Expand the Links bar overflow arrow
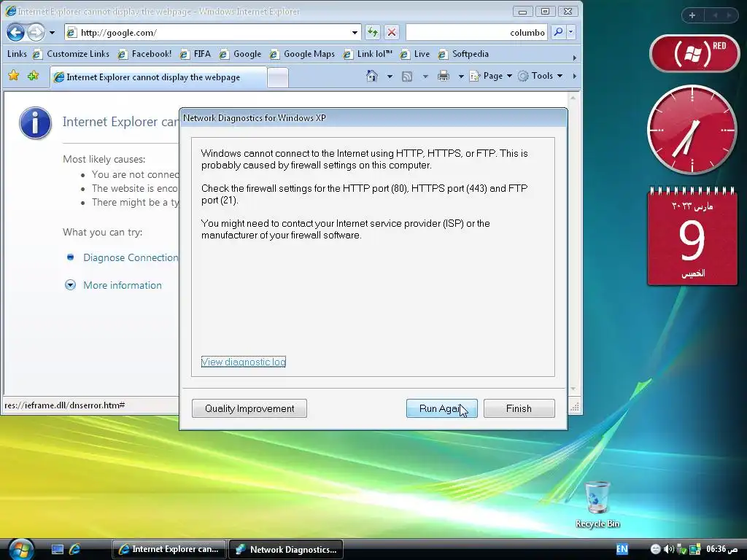Screen dimensions: 747x560 [575, 58]
